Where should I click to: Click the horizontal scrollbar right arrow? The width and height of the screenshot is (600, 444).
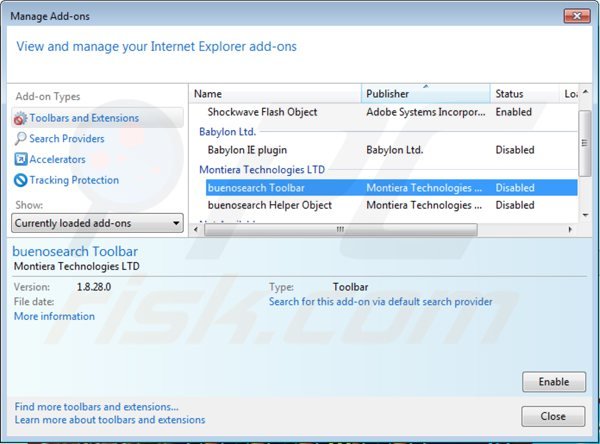tap(570, 230)
